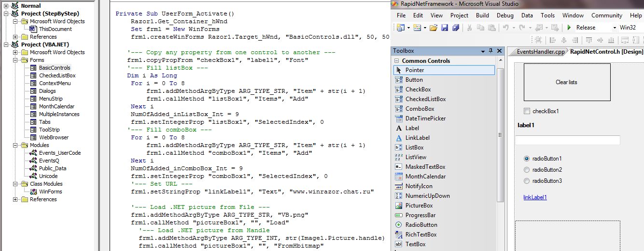This screenshot has height=251, width=644.
Task: Click Add New Item toolbar icon
Action: tap(417, 28)
